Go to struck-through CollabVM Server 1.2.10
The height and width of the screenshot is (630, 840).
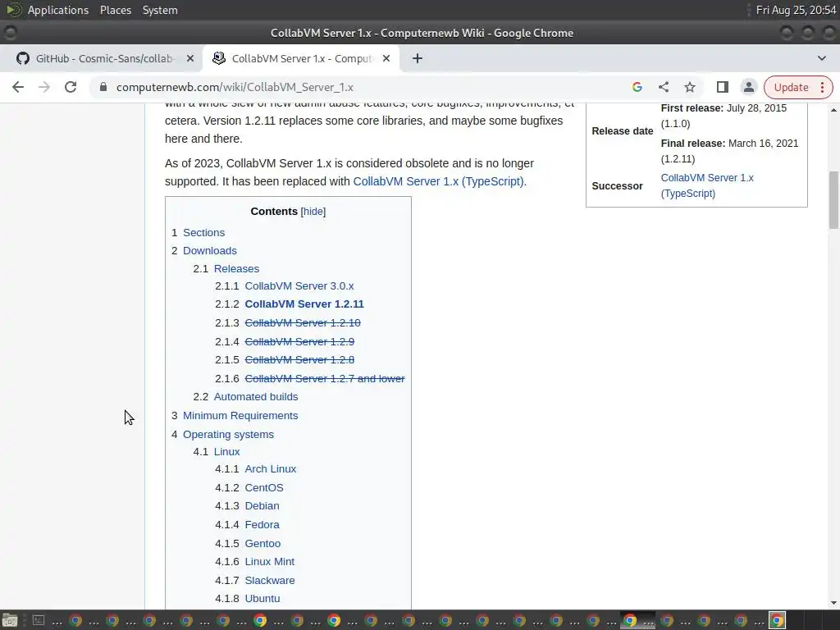[x=303, y=323]
